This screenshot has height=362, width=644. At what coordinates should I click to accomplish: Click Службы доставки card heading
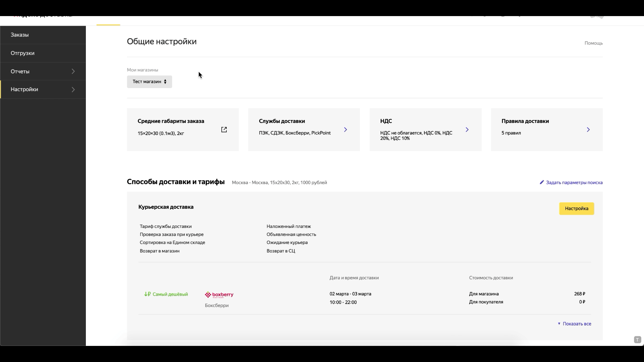(282, 121)
